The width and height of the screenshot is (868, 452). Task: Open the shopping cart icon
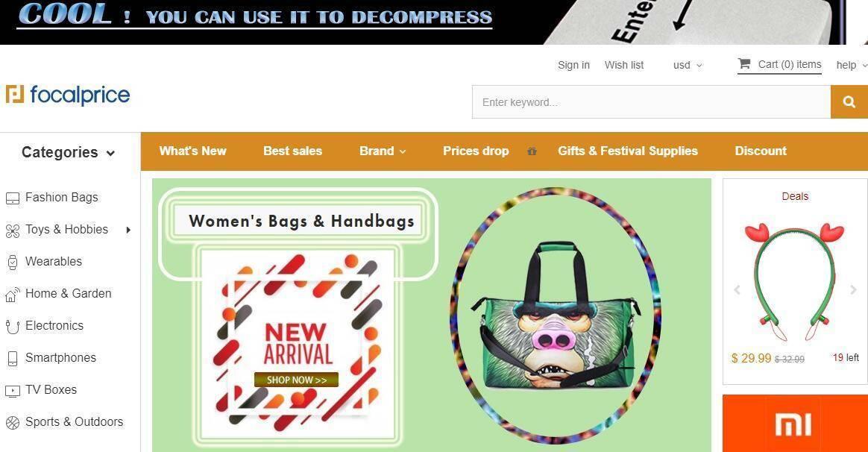(x=744, y=63)
